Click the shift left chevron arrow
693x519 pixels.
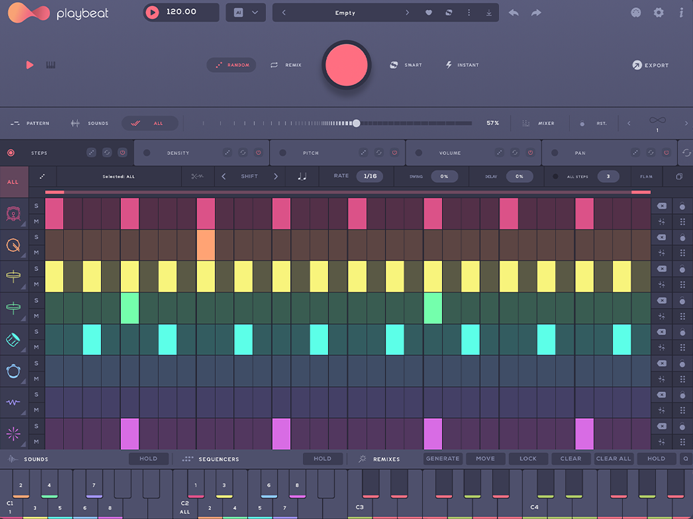[224, 177]
